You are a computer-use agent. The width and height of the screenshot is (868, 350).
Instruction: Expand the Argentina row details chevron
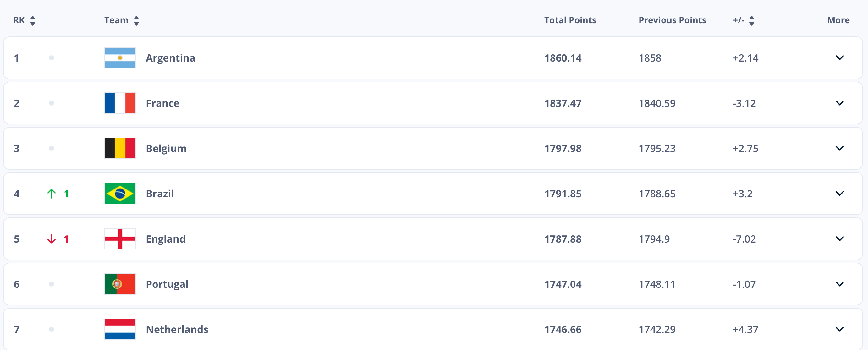point(839,58)
